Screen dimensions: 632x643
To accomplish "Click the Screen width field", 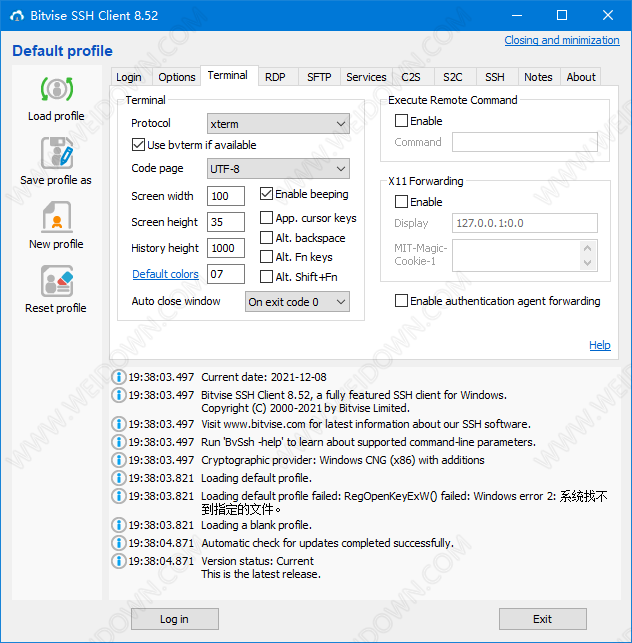I will [x=226, y=196].
